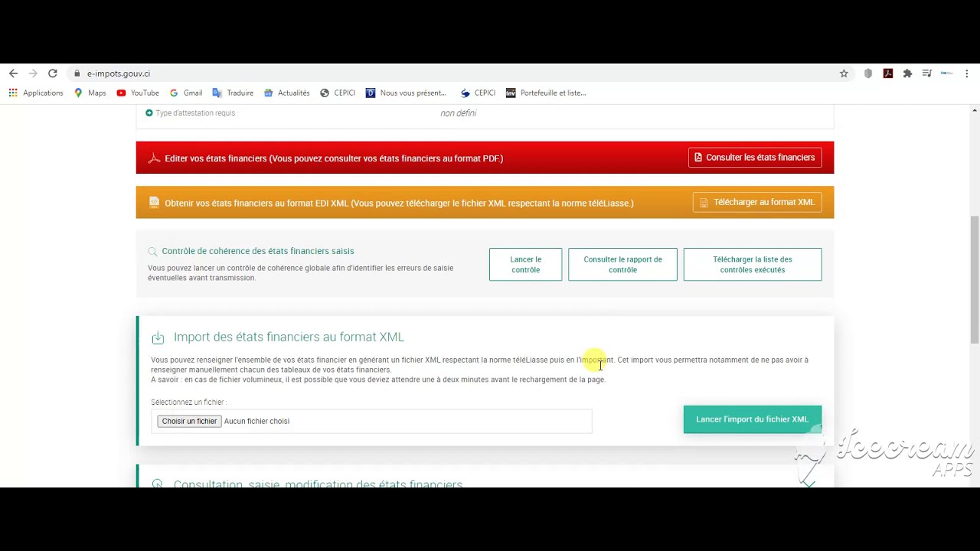This screenshot has width=980, height=551.
Task: Click the scrollbar up arrow
Action: point(974,110)
